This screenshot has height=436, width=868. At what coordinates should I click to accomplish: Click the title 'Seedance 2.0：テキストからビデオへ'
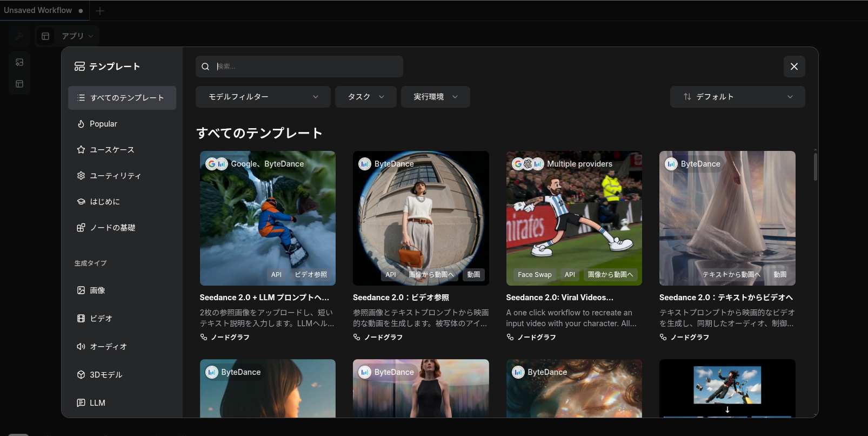pos(726,298)
